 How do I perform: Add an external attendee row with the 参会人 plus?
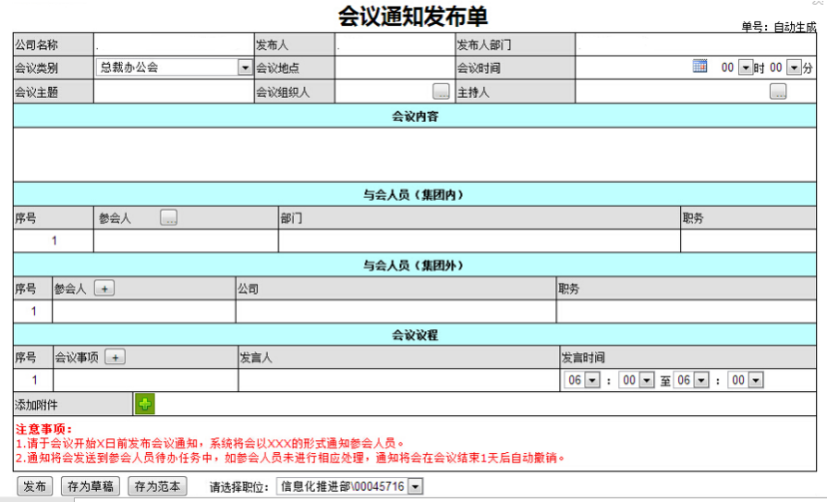104,288
